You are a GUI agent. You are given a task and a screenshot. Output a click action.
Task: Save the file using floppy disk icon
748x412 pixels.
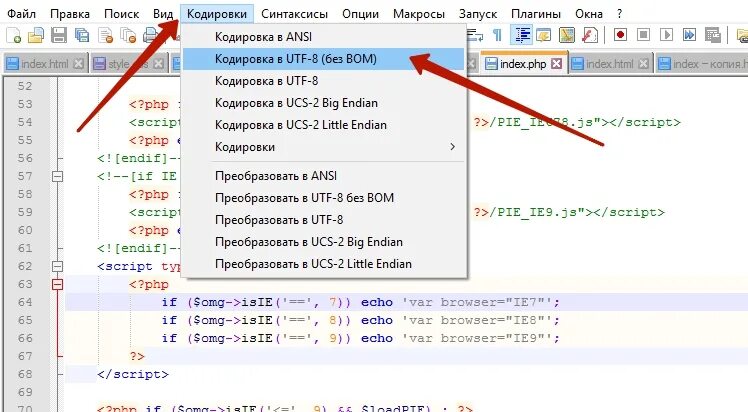click(x=59, y=35)
